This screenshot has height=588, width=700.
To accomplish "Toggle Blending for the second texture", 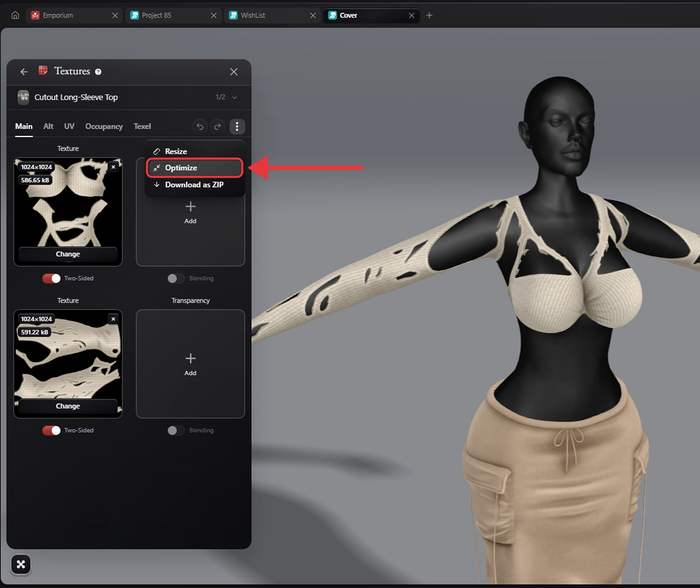I will pos(176,430).
